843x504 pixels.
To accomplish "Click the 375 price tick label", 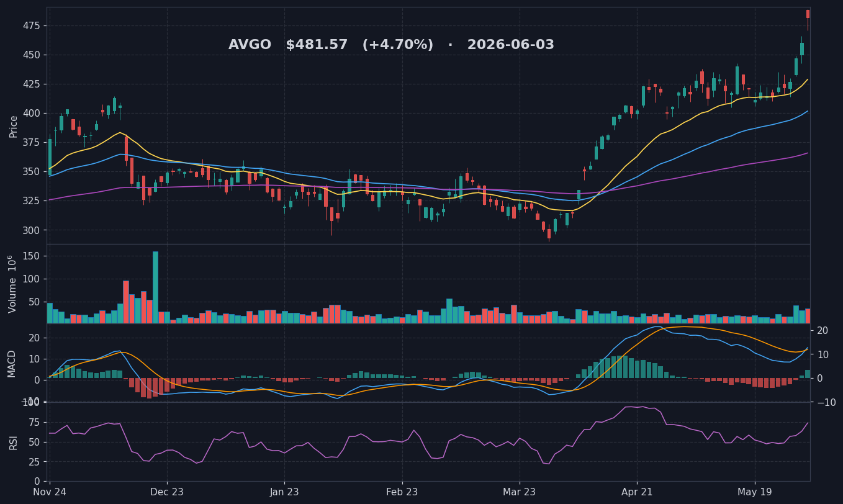I will [x=31, y=142].
